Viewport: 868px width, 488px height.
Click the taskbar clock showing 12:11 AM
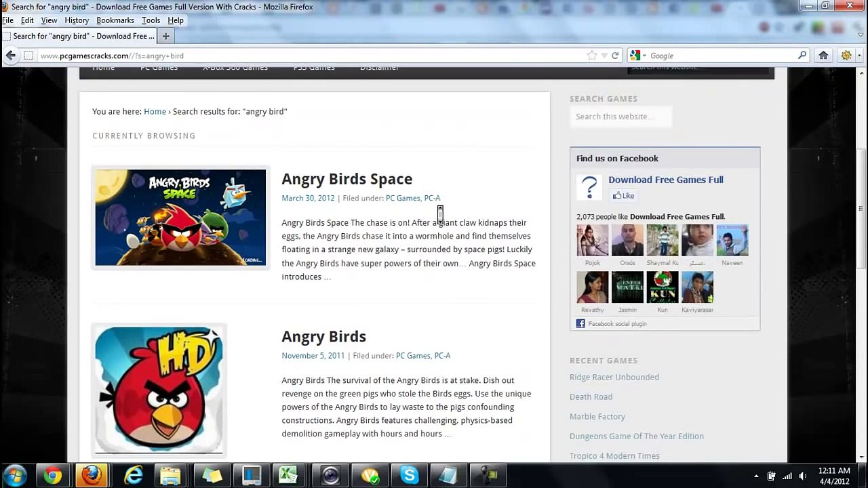click(x=833, y=476)
